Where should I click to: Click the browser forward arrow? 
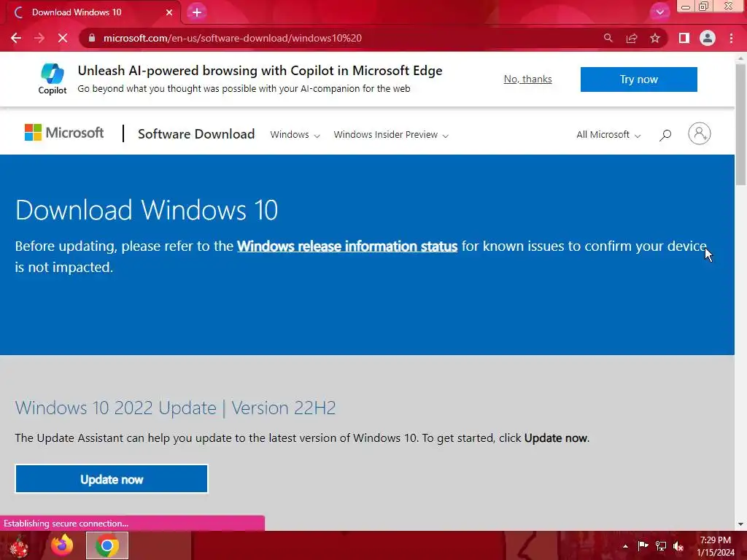pyautogui.click(x=39, y=38)
